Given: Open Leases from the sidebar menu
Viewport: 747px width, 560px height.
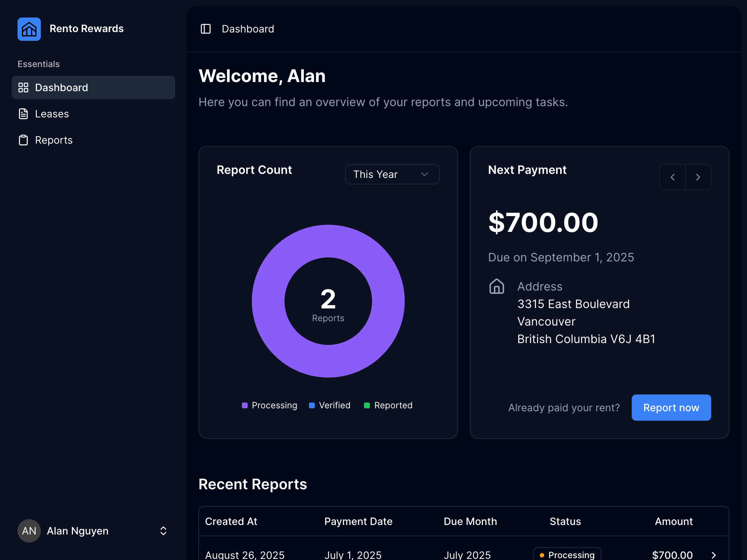Looking at the screenshot, I should (52, 114).
